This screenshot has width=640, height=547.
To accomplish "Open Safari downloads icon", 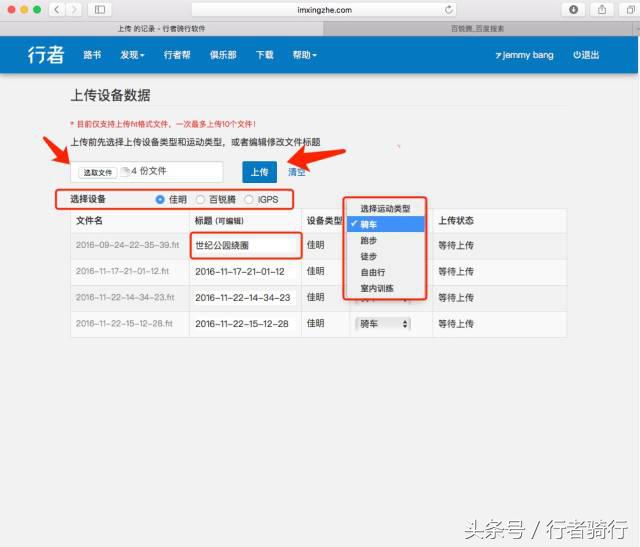I will pyautogui.click(x=573, y=9).
